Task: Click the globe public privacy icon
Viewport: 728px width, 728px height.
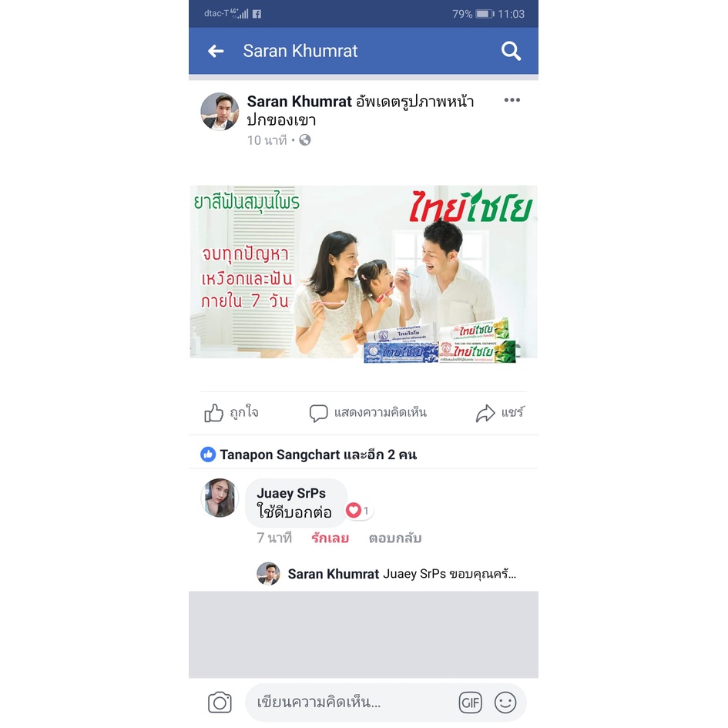Action: tap(304, 139)
